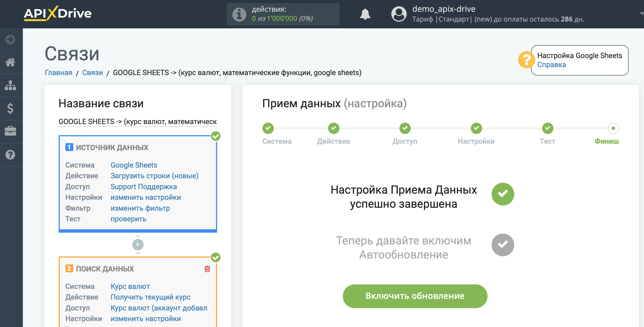This screenshot has height=327, width=644.
Task: Click изменить настройки in data source
Action: (146, 197)
